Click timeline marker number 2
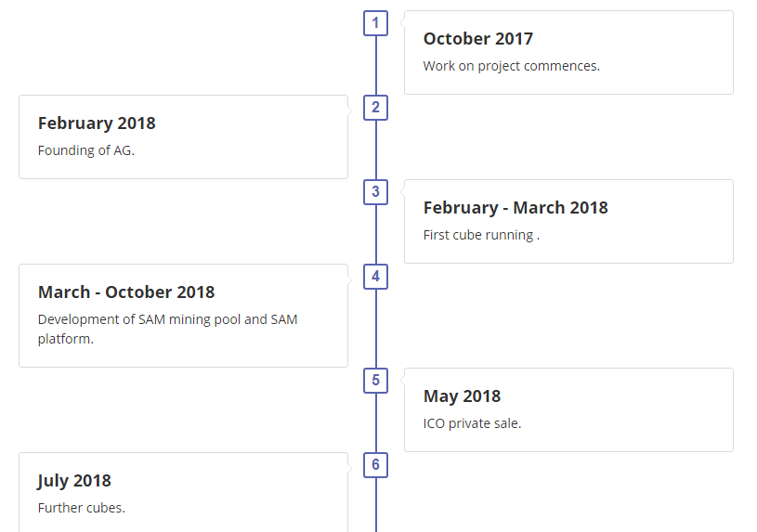Screen dimensions: 757x532 pyautogui.click(x=375, y=108)
